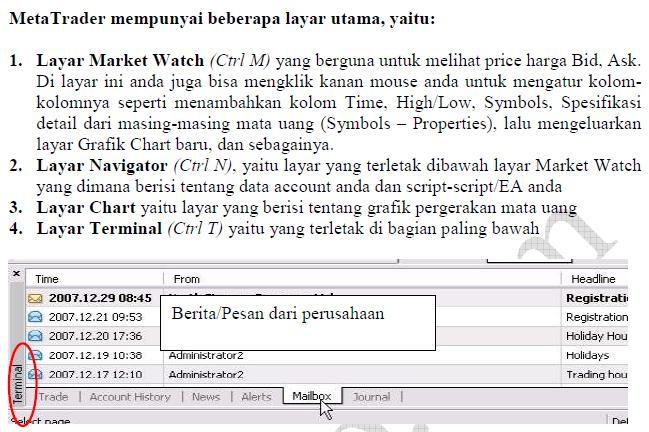Screen dimensions: 649x432
Task: Click the Trading hou headline cell
Action: pyautogui.click(x=596, y=374)
